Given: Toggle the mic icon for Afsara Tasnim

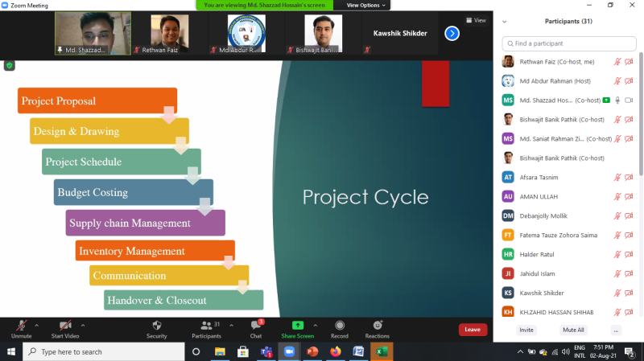Looking at the screenshot, I should click(617, 177).
